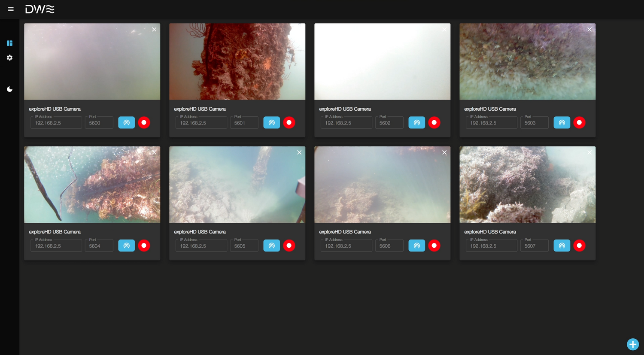Open the hamburger menu

tap(11, 9)
